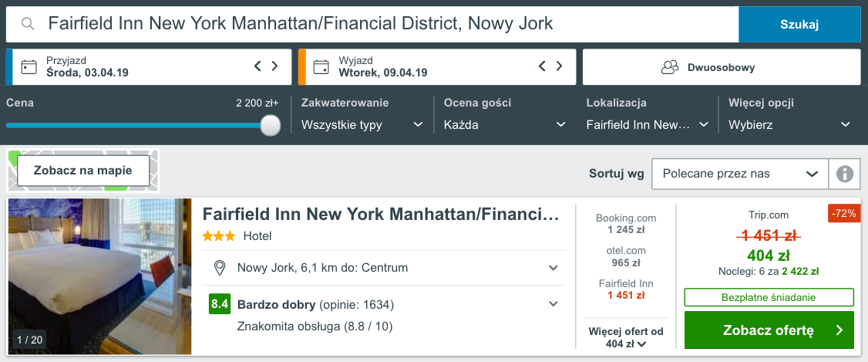Expand the location details chevron
The height and width of the screenshot is (362, 868).
(553, 268)
